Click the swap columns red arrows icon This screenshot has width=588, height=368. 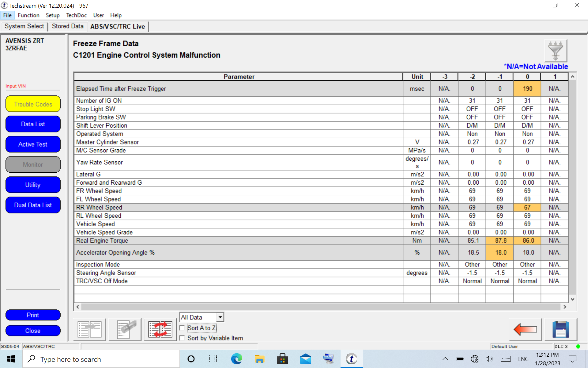point(160,329)
